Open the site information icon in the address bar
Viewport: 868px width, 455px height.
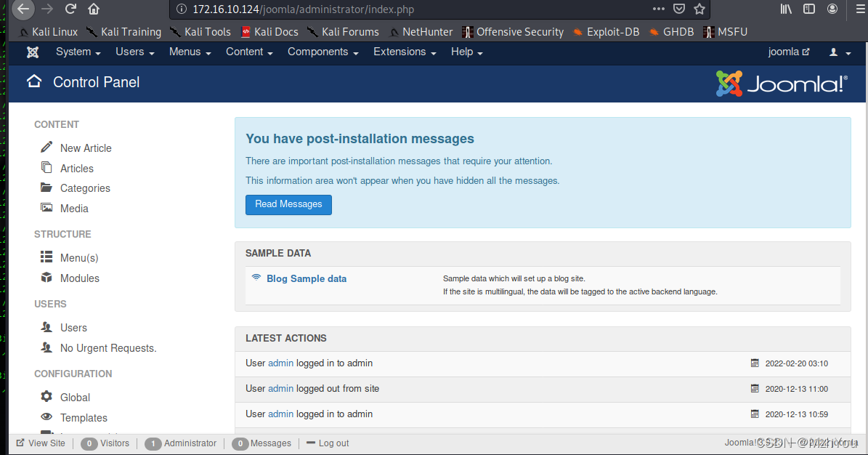[x=181, y=9]
